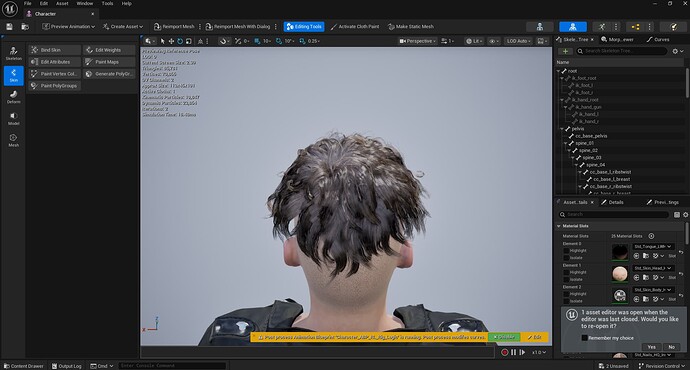Viewport: 690px width, 370px height.
Task: Select the Rotate gizmo tool in viewport
Action: (x=180, y=41)
